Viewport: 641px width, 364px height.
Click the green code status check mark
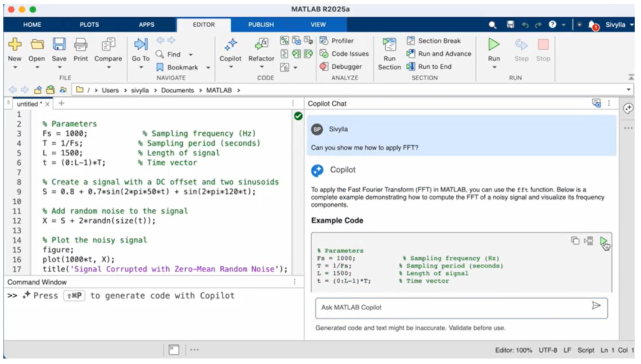tap(299, 116)
